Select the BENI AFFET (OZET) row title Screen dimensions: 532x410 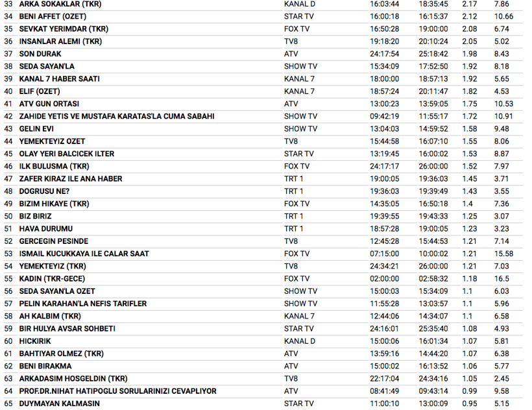53,16
